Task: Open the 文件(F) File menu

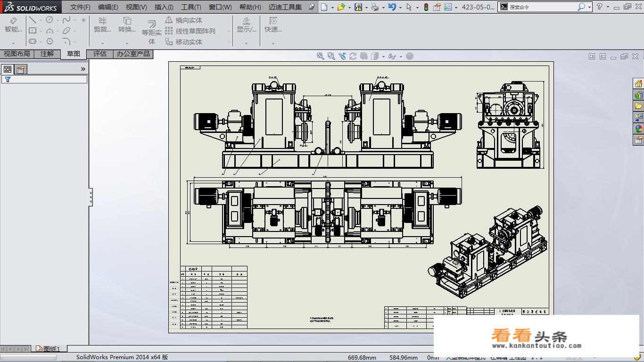Action: 80,7
